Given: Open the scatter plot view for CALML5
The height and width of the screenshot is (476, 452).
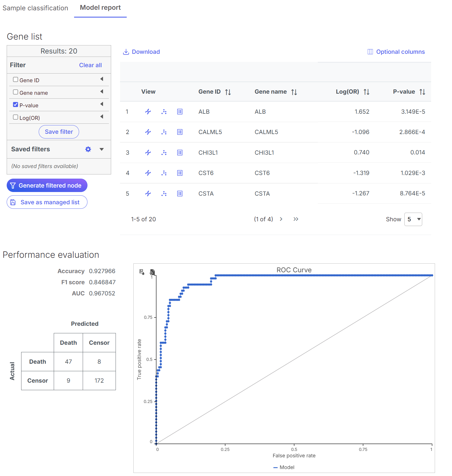Looking at the screenshot, I should coord(164,132).
